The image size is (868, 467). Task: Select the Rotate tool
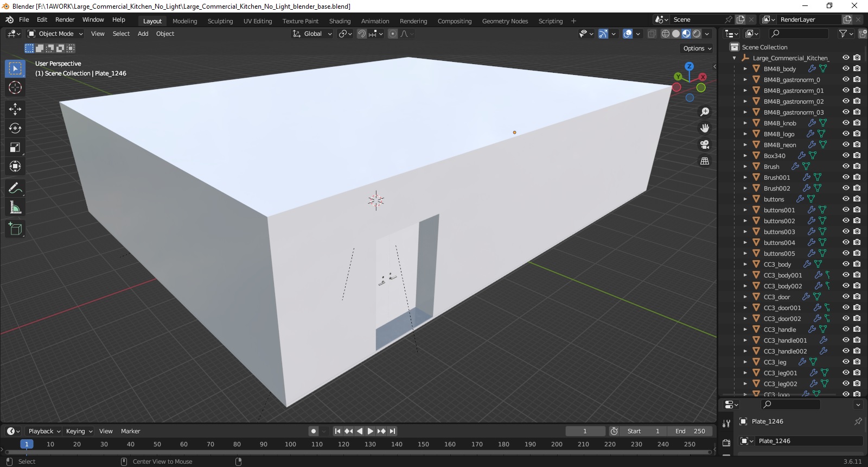click(15, 128)
